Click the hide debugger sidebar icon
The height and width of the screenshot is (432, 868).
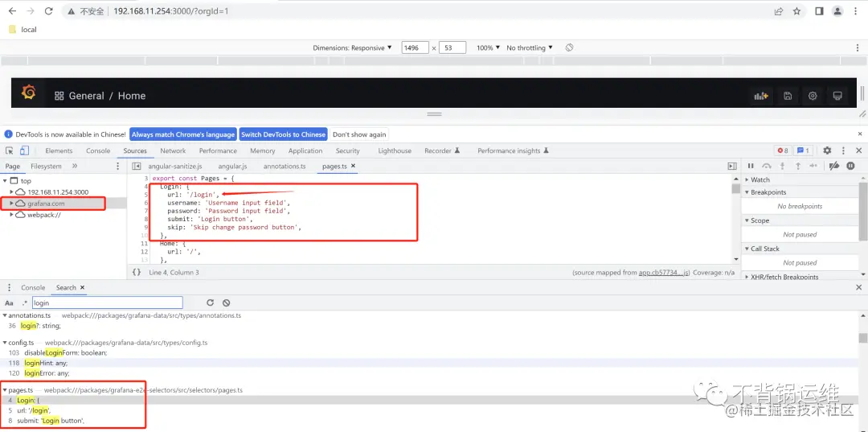click(732, 167)
